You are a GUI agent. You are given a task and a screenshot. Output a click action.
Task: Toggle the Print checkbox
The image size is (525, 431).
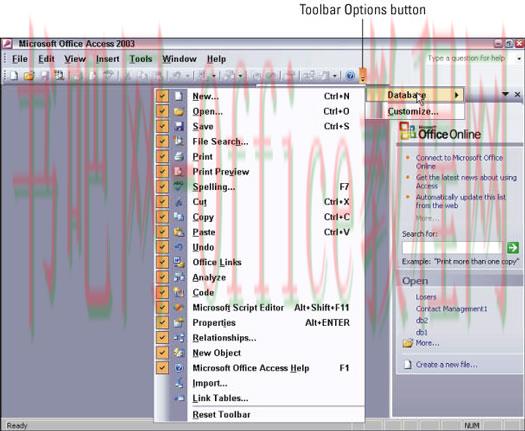(x=162, y=156)
